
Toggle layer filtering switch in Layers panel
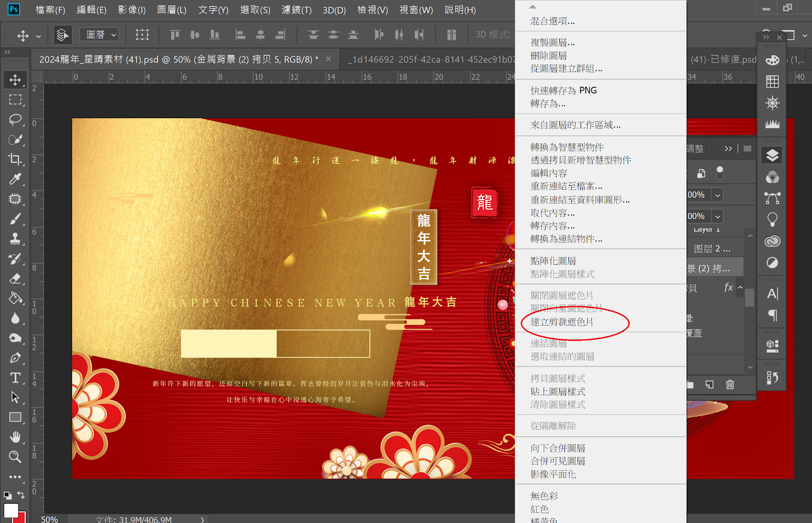click(x=720, y=173)
